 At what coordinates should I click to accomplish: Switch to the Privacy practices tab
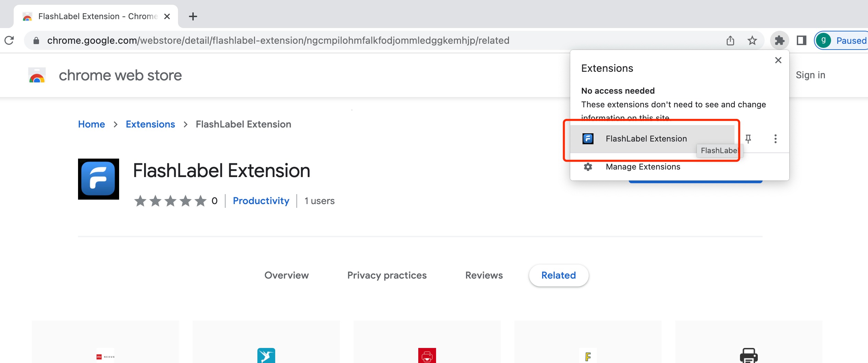[x=387, y=275]
